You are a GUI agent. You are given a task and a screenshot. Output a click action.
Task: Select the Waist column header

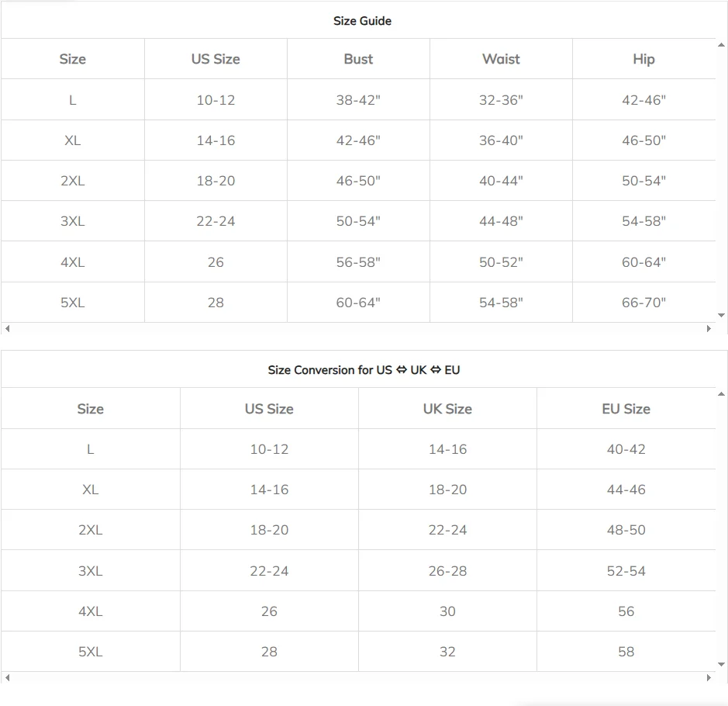[501, 59]
